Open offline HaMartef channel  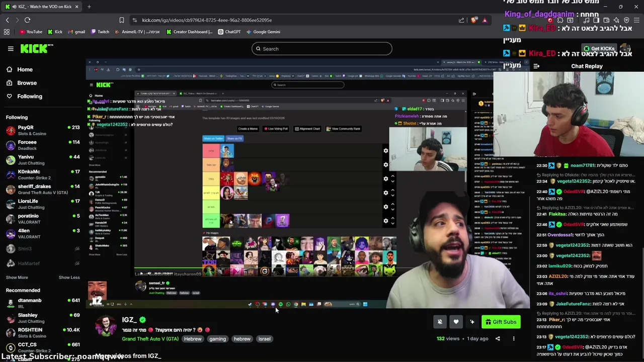point(43,263)
